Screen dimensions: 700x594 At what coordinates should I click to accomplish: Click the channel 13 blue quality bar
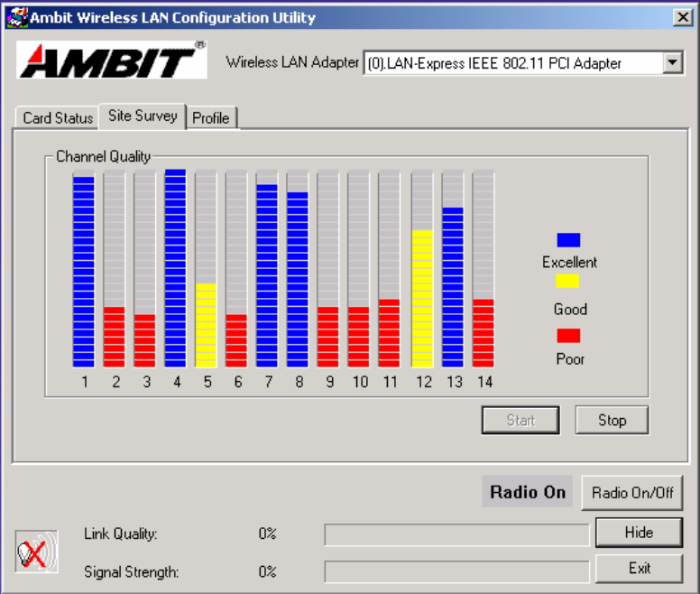pyautogui.click(x=453, y=287)
